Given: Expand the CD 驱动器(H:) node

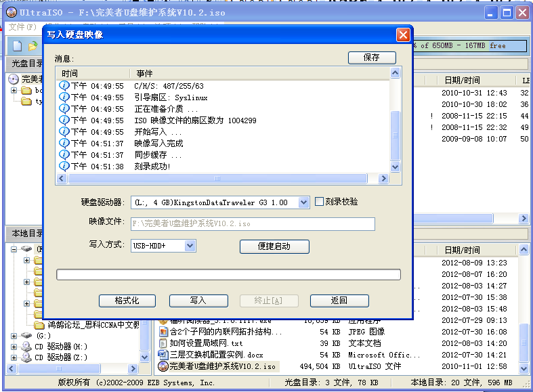Looking at the screenshot, I should 14,347.
